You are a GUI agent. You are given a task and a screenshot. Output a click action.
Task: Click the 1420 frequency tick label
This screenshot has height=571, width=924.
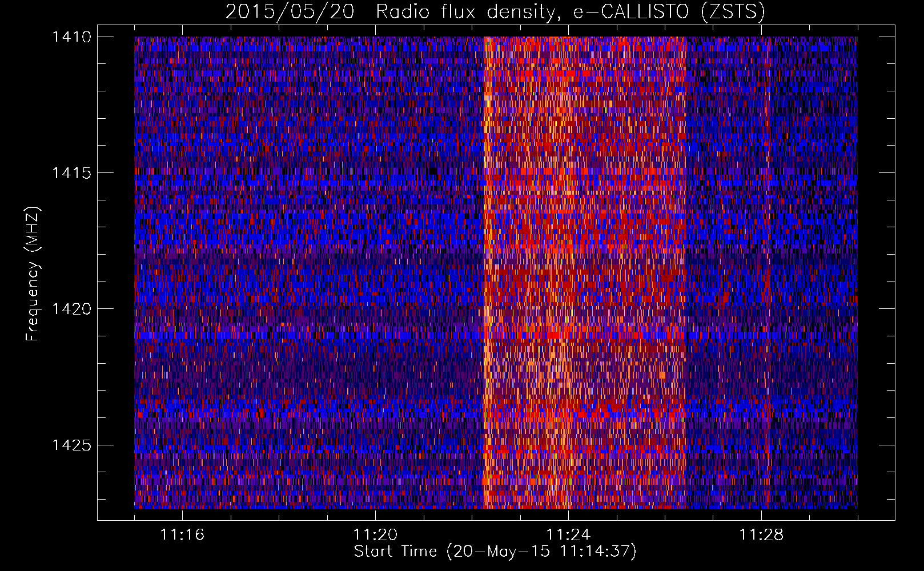click(x=71, y=309)
